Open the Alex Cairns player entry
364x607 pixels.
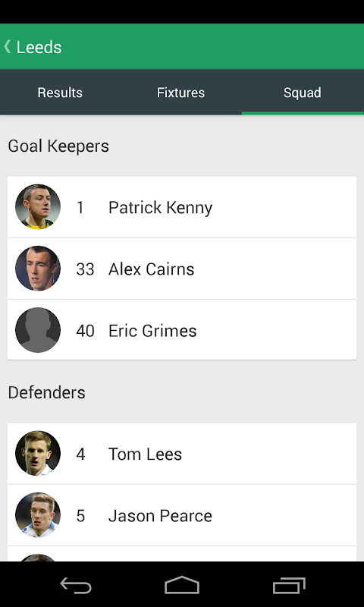(x=182, y=269)
